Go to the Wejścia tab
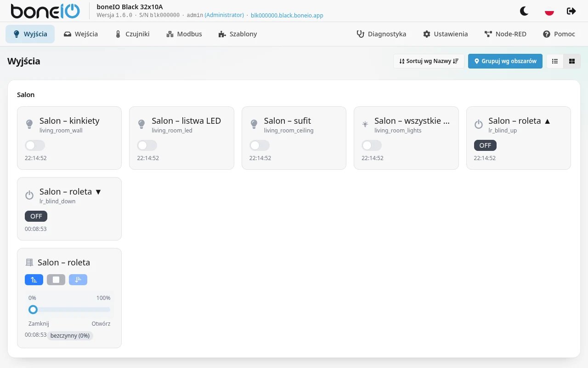 pyautogui.click(x=81, y=34)
